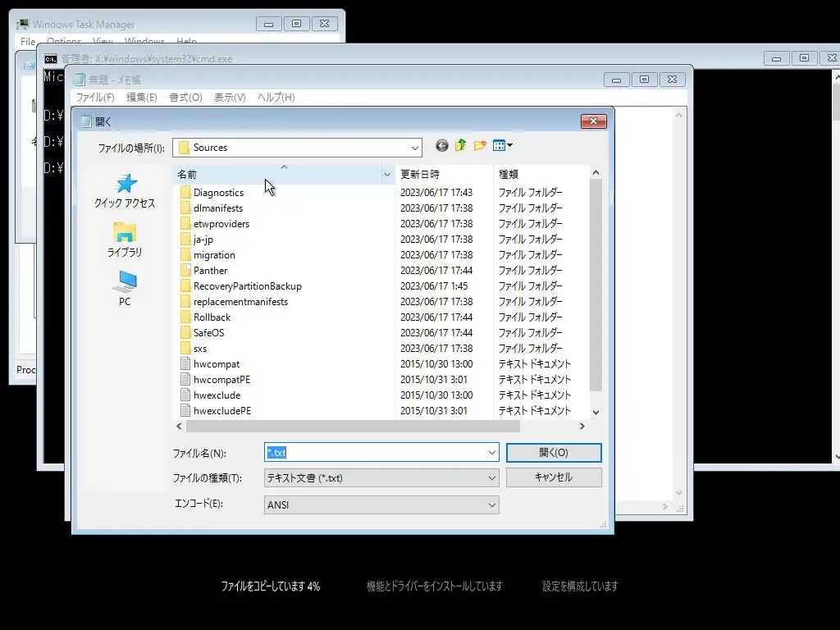Select Quick Access star icon in sidebar
The height and width of the screenshot is (630, 840).
pos(126,184)
